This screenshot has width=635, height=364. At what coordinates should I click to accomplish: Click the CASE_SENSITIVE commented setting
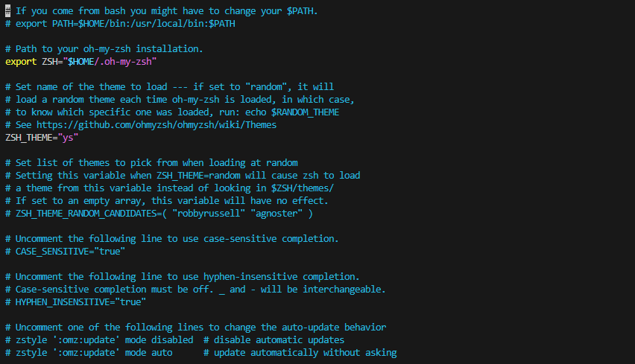click(70, 251)
